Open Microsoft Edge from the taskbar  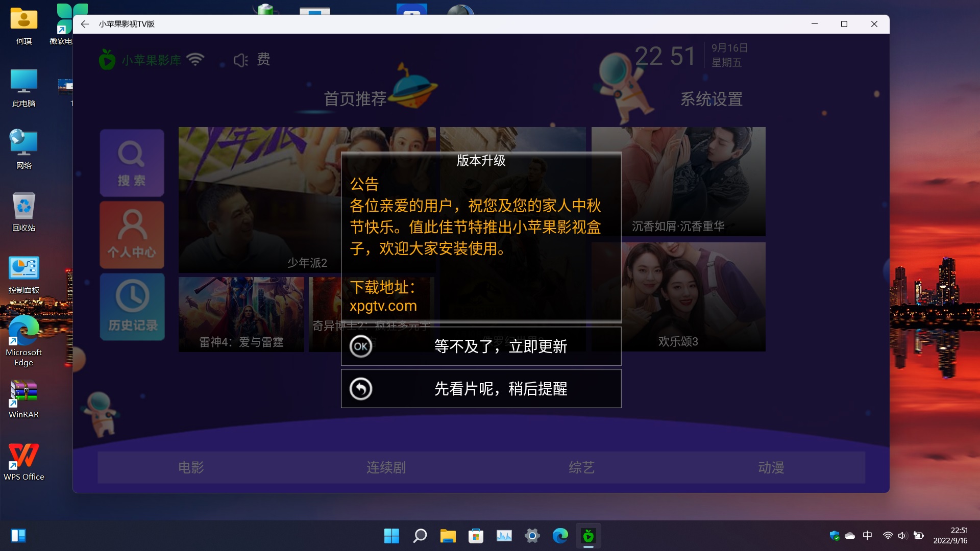tap(560, 536)
